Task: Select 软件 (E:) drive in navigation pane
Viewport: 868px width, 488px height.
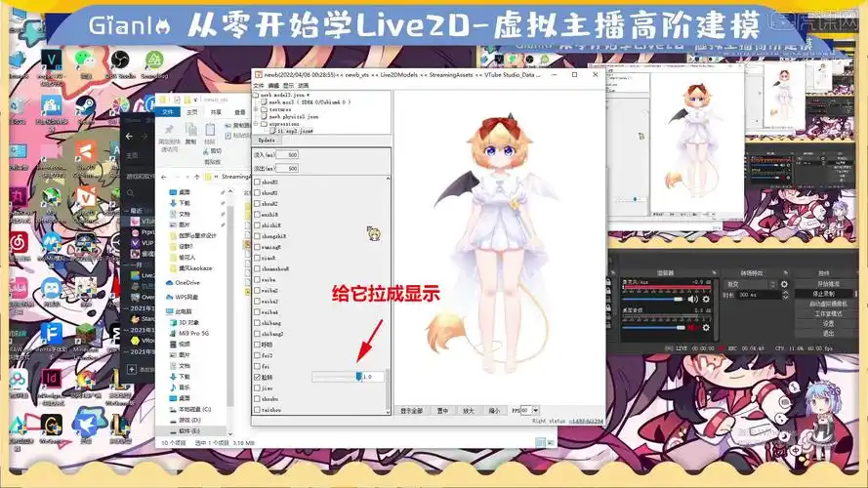Action: click(x=185, y=431)
